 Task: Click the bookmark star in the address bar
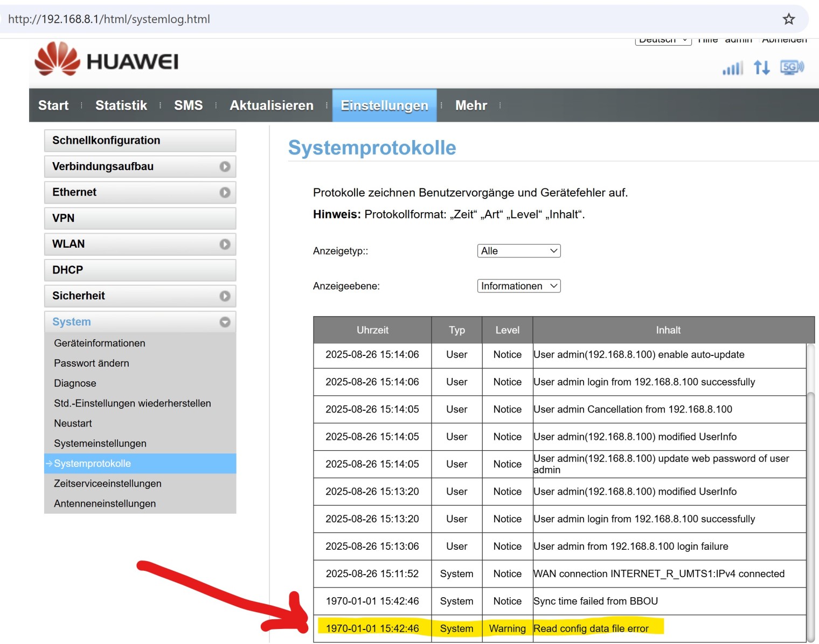[x=788, y=19]
